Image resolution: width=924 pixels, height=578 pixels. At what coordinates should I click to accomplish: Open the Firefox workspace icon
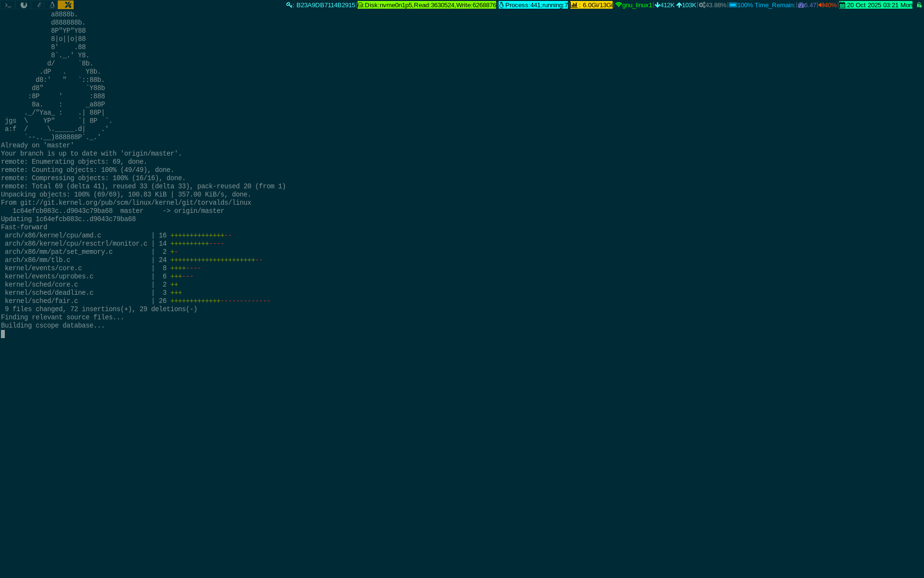[23, 5]
